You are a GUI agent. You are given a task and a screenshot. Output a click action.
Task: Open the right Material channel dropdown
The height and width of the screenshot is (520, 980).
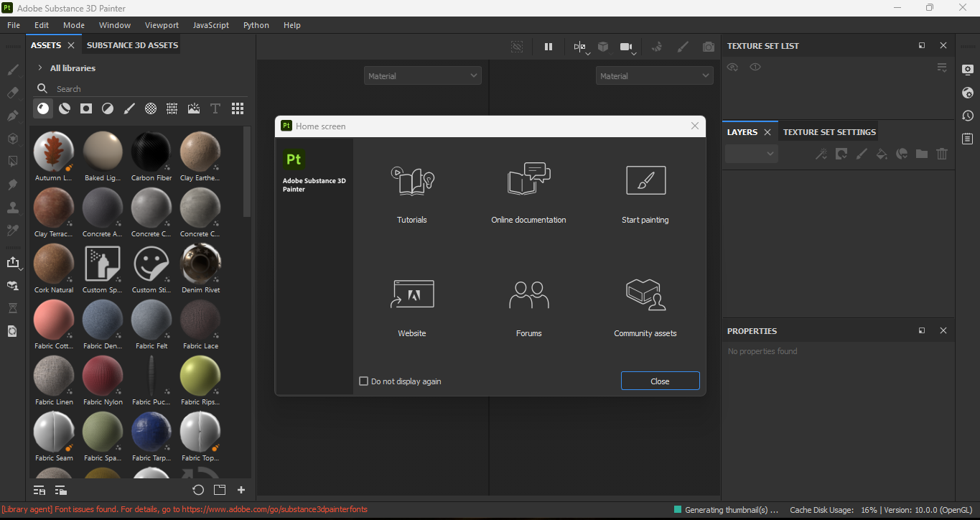coord(654,76)
